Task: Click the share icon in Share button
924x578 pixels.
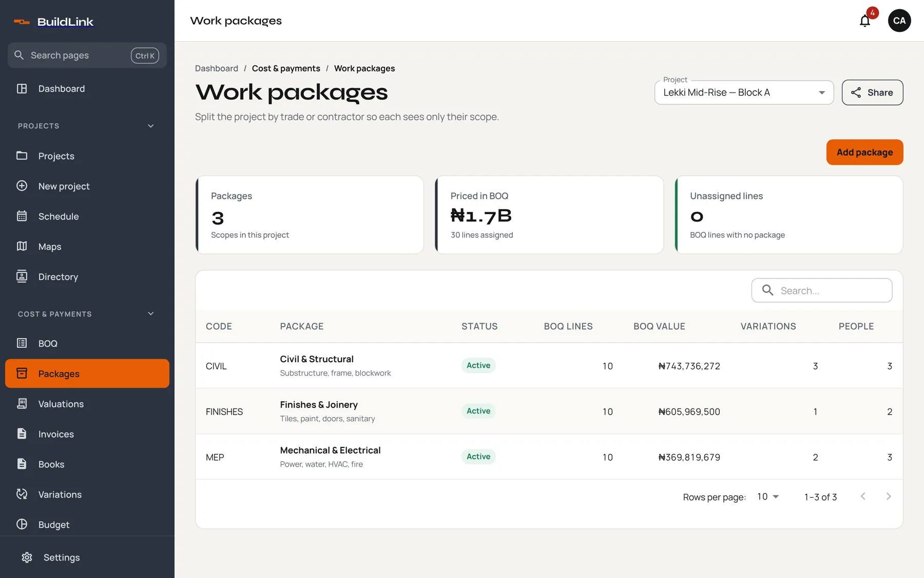Action: pyautogui.click(x=856, y=92)
